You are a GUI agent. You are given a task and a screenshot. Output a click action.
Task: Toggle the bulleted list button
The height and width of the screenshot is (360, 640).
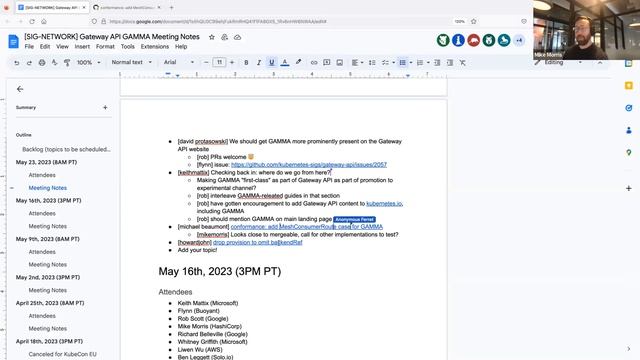[402, 63]
